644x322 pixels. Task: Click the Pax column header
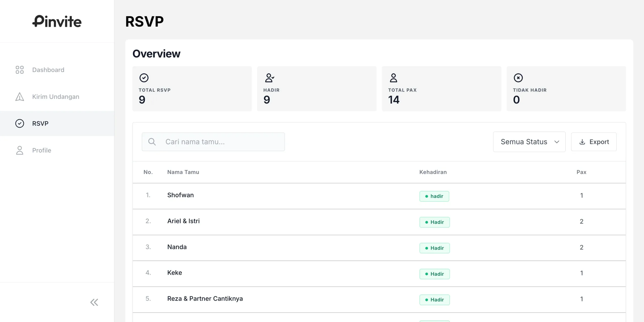coord(581,172)
